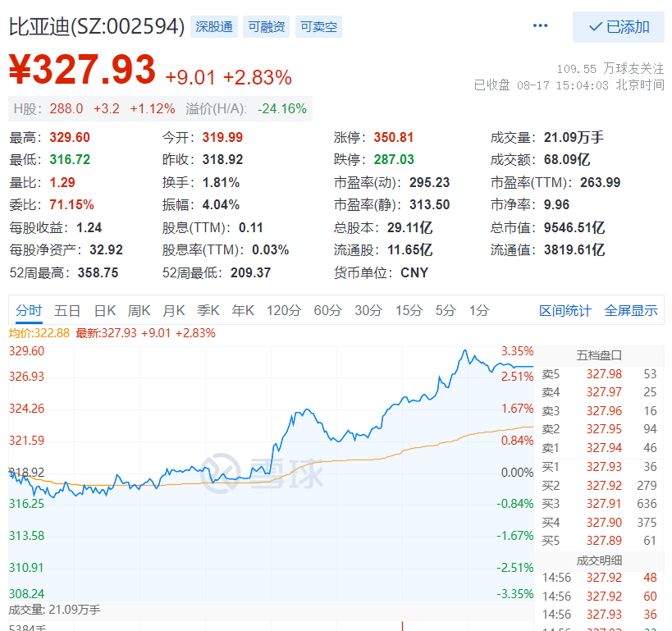This screenshot has height=631, width=672.
Task: Open 区间统计 interval statistics
Action: click(x=565, y=310)
